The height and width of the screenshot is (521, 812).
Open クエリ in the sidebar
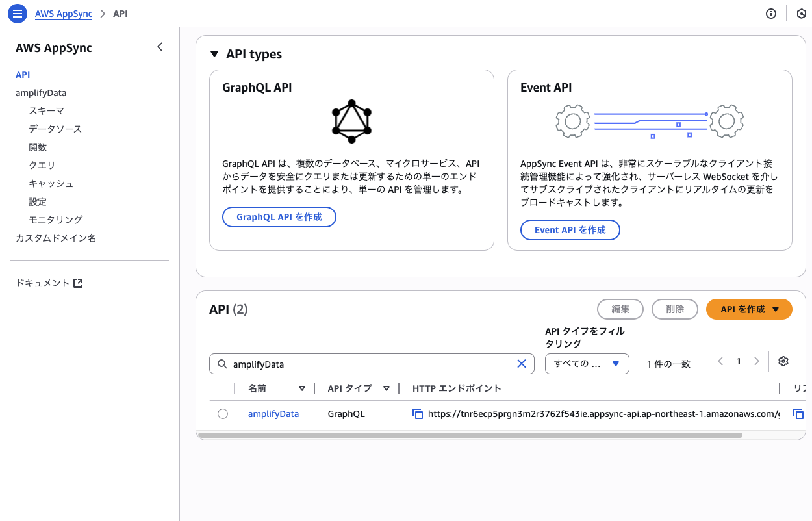point(42,166)
